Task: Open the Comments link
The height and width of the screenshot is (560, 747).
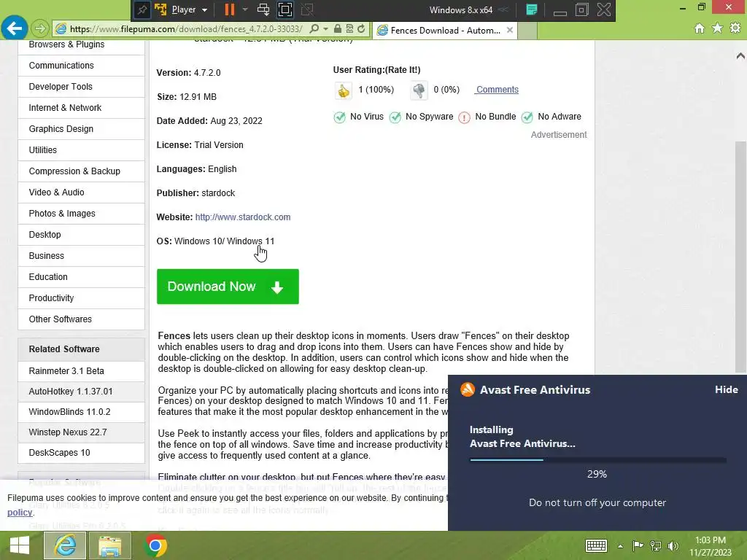Action: [497, 90]
